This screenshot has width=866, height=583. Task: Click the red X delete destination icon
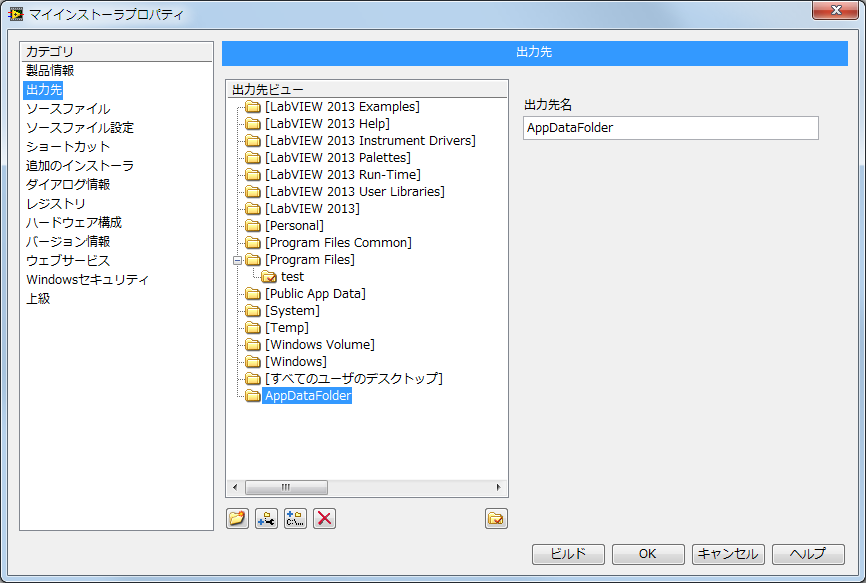pyautogui.click(x=325, y=518)
